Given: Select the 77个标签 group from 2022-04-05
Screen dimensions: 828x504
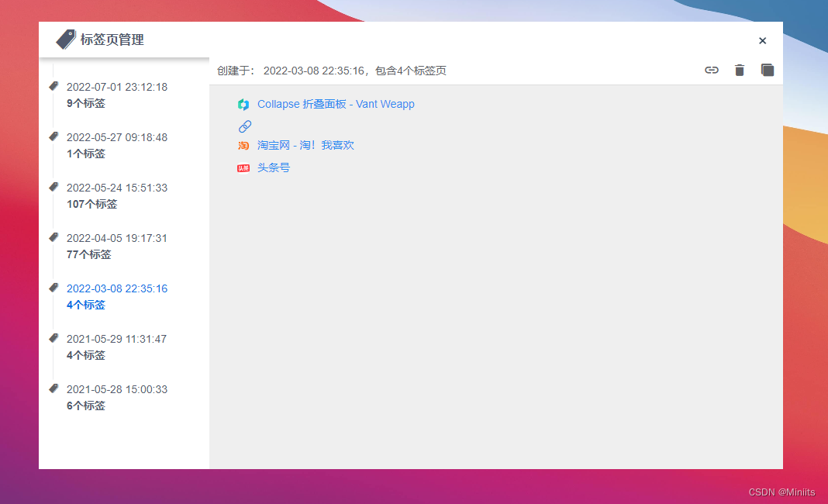Looking at the screenshot, I should (x=117, y=247).
